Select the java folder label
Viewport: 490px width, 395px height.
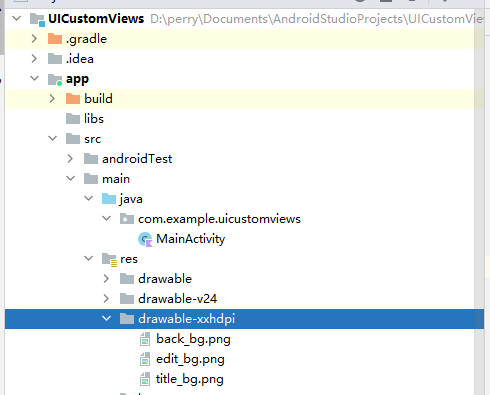tap(131, 199)
